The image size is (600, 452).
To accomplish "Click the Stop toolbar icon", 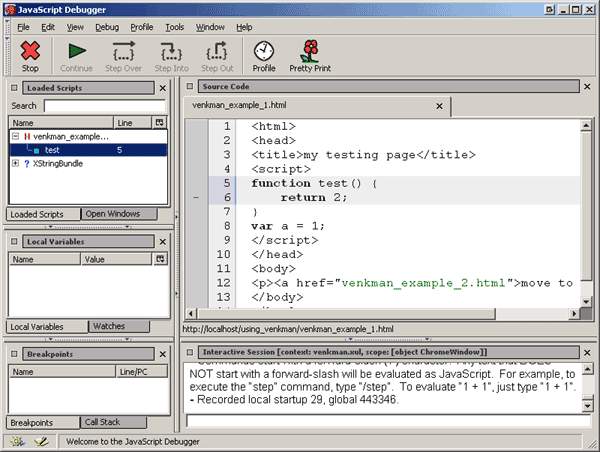I will (30, 51).
